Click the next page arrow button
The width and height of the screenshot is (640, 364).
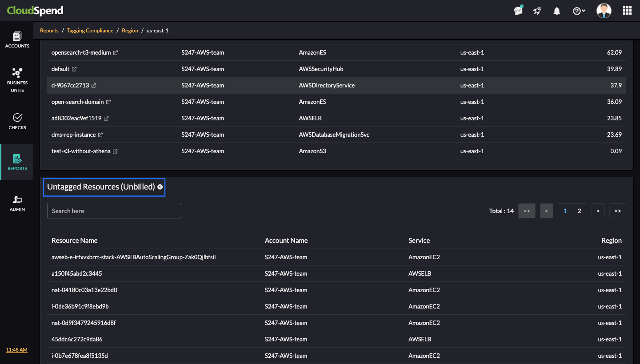pos(598,210)
